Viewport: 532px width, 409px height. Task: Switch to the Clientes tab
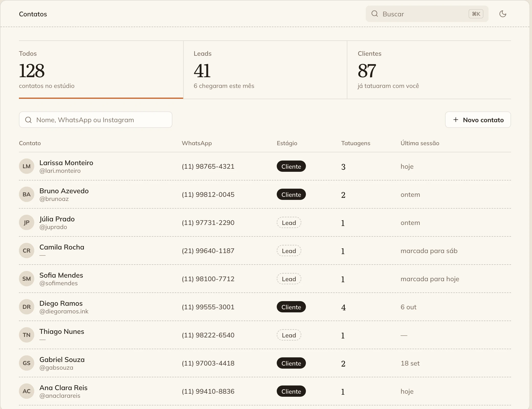click(429, 70)
